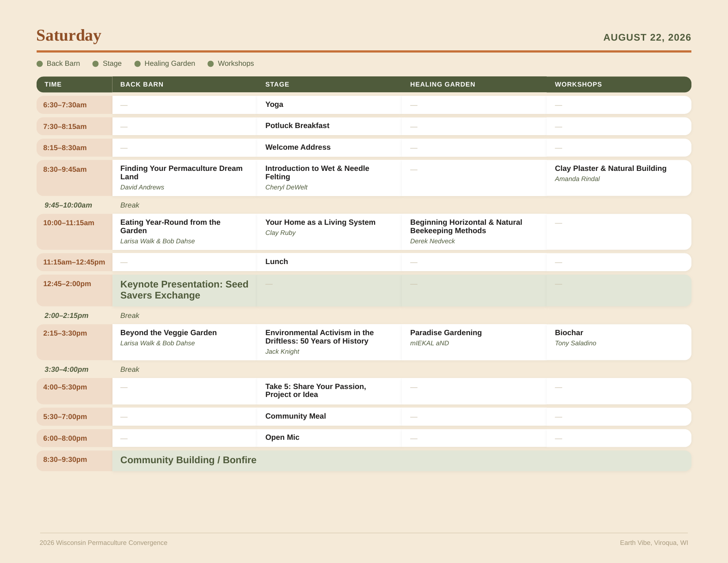
Task: Click presenter name Derek Nedveck
Action: click(x=432, y=241)
